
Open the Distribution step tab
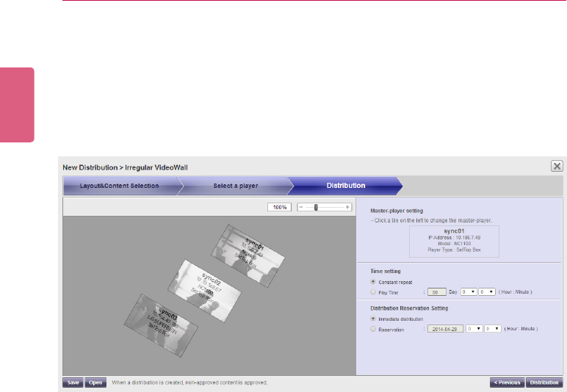(346, 186)
